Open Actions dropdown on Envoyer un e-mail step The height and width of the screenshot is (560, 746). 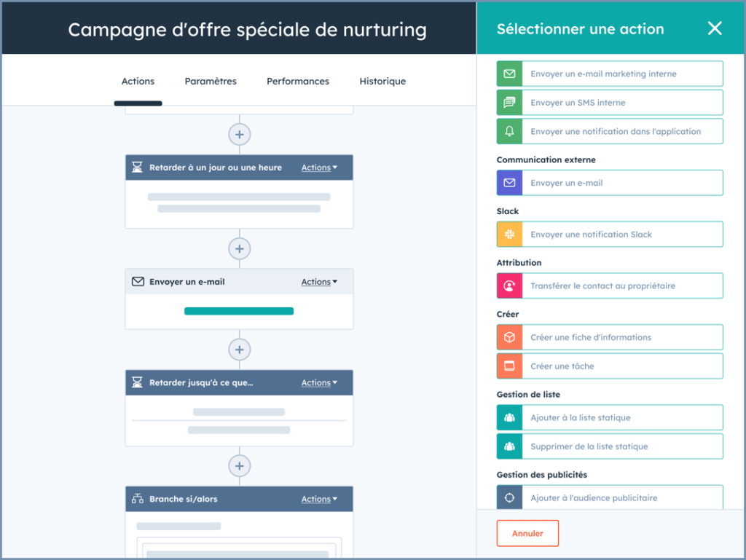tap(319, 282)
